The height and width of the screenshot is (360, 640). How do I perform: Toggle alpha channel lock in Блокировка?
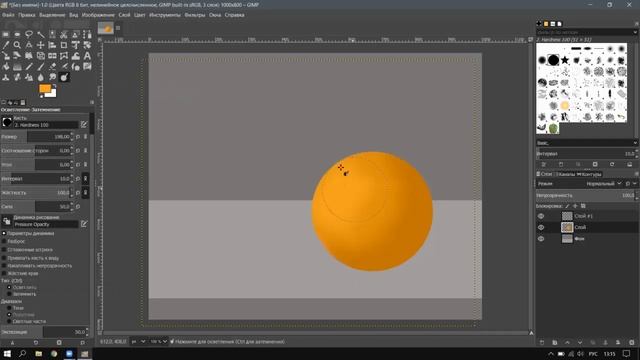click(x=583, y=206)
